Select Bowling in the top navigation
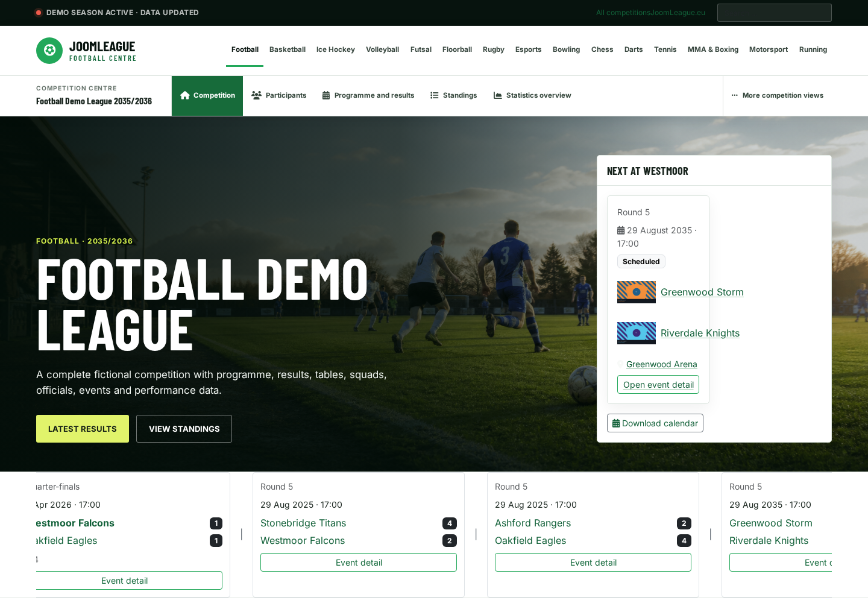 566,49
